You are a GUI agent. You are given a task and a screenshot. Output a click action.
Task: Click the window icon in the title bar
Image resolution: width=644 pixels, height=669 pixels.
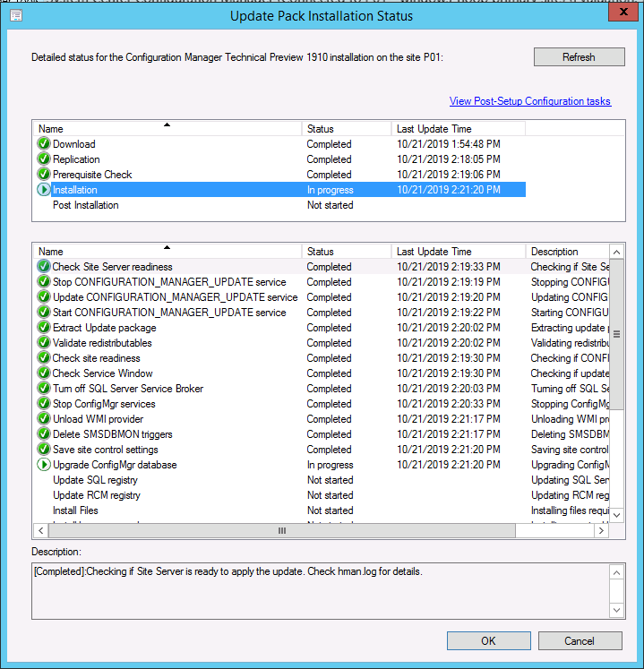(16, 16)
